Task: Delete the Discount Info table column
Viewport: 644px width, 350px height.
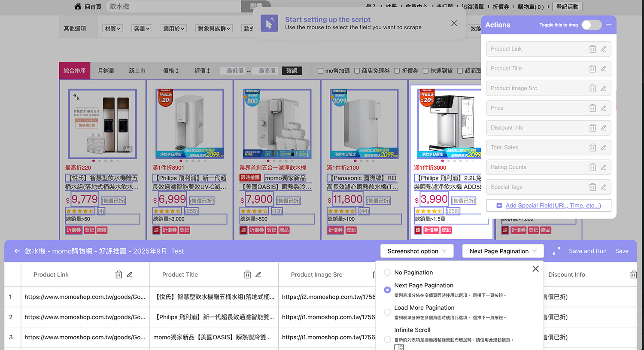Action: (633, 275)
